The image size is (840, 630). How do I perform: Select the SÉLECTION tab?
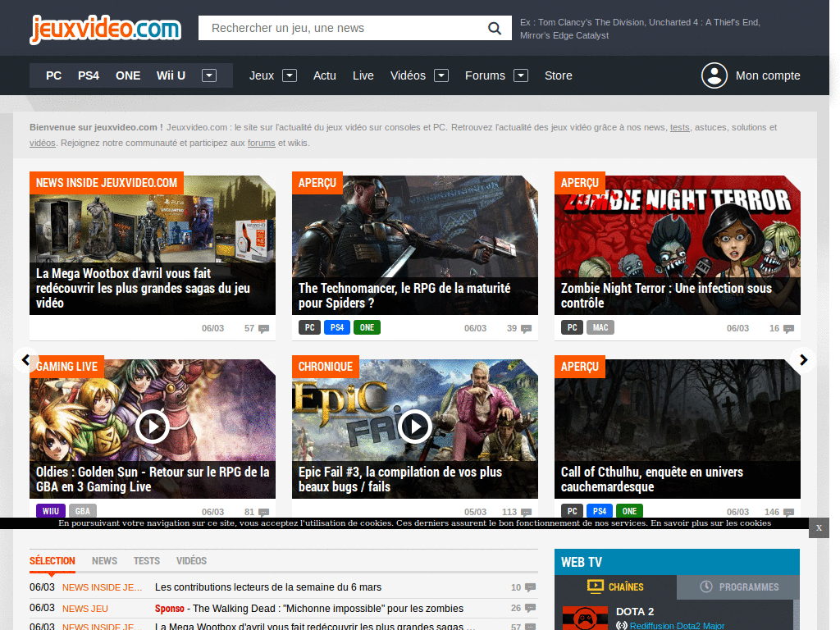[x=52, y=561]
